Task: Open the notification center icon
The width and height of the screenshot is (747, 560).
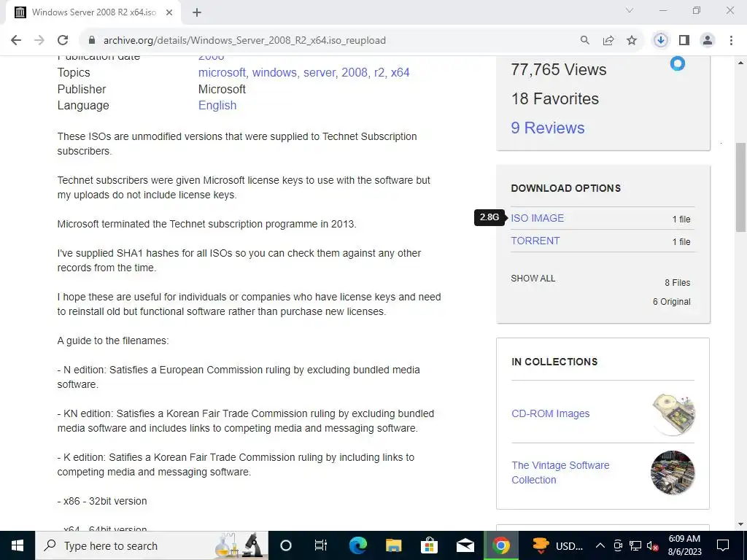Action: click(723, 545)
